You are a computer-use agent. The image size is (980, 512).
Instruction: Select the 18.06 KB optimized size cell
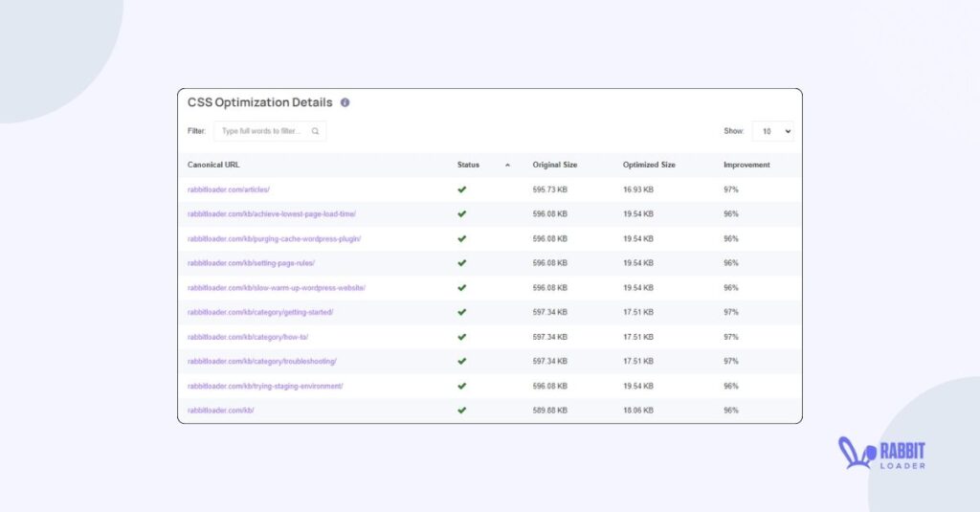click(x=638, y=411)
